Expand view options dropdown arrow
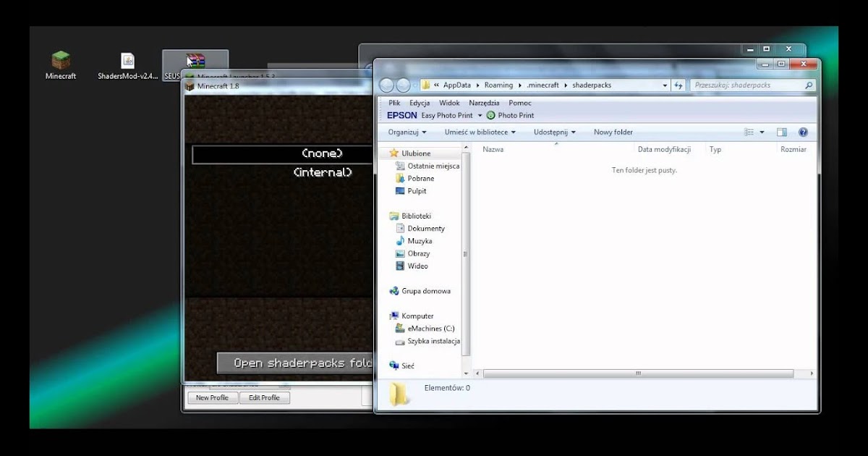This screenshot has width=868, height=456. pos(762,132)
